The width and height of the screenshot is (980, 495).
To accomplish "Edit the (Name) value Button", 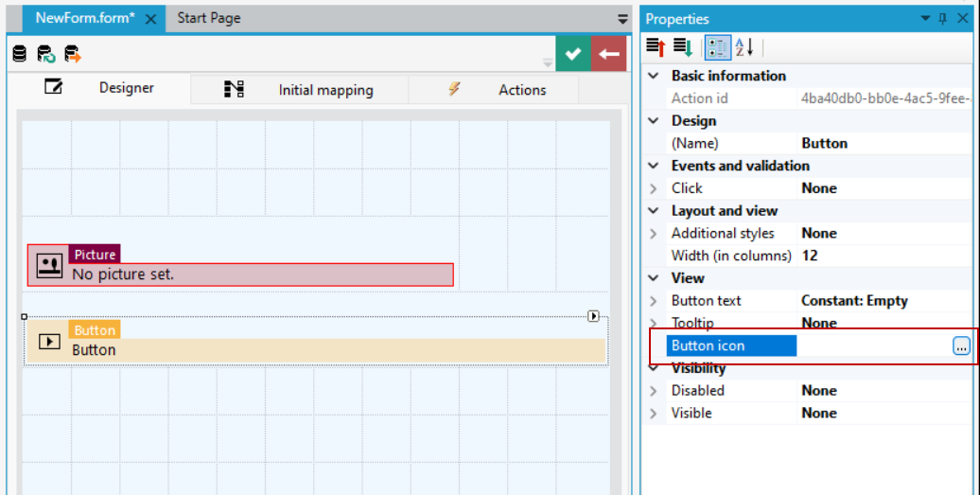I will point(885,143).
